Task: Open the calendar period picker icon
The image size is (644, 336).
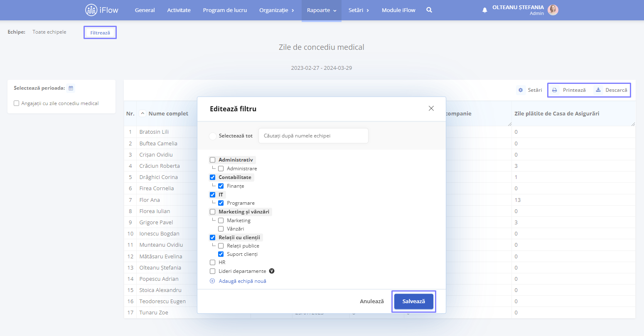Action: point(71,88)
